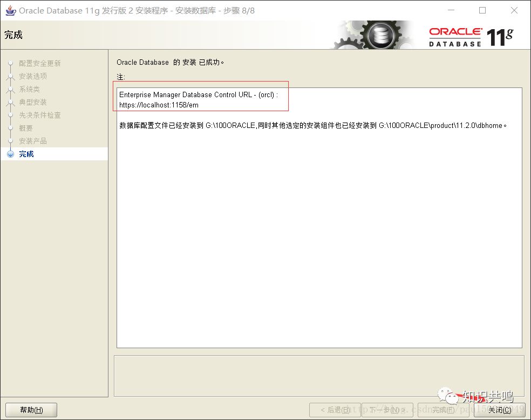Minimize the installer window

[x=451, y=10]
